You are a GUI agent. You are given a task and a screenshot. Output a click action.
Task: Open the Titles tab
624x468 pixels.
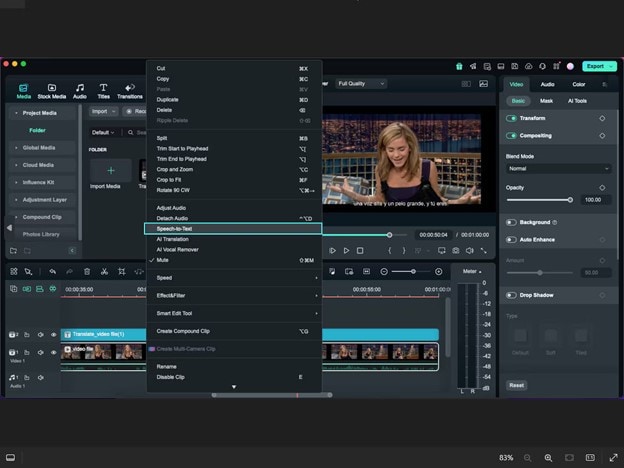click(103, 91)
